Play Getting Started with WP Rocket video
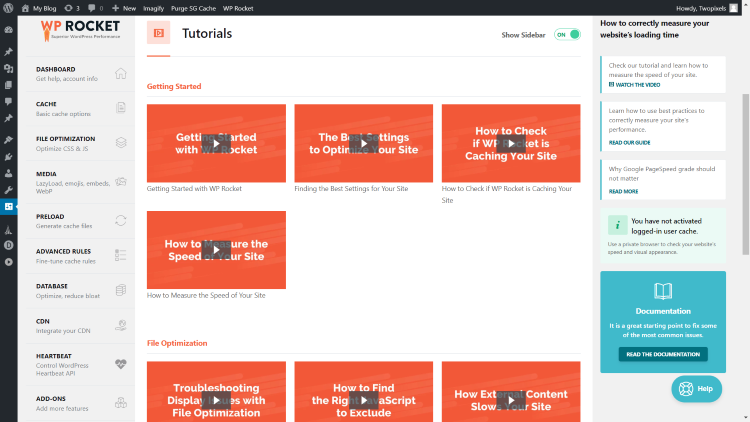Screen dimensions: 750x422 tap(216, 143)
